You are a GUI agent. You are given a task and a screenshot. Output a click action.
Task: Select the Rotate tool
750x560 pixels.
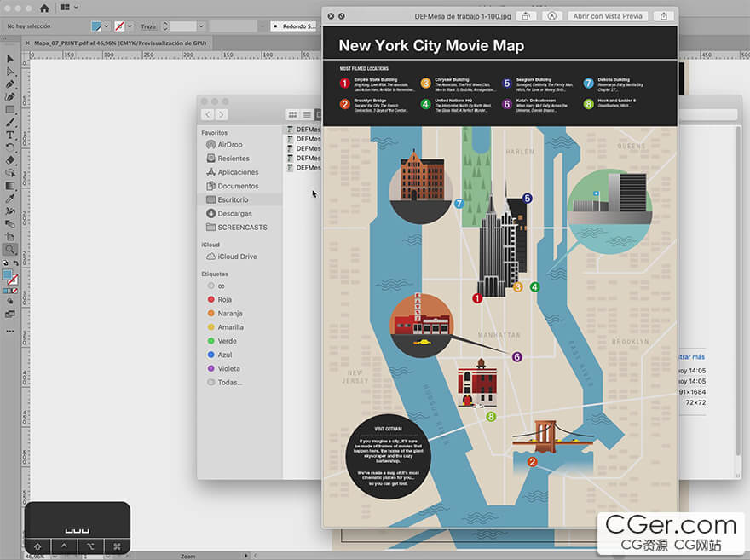click(x=10, y=147)
